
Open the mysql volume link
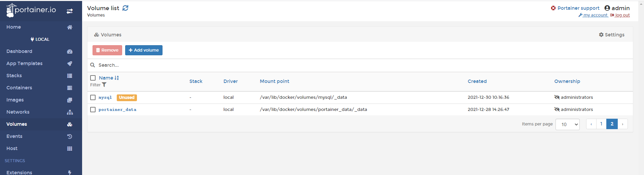[x=105, y=97]
